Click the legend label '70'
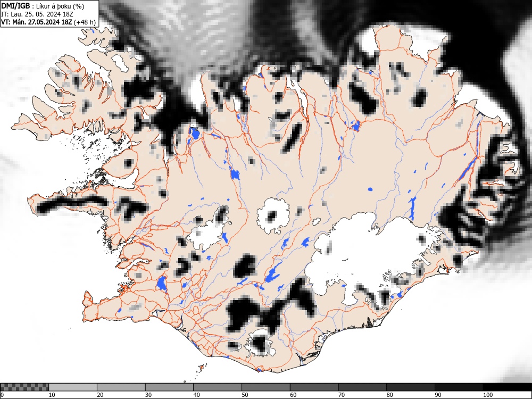The height and width of the screenshot is (399, 532). coord(342,395)
